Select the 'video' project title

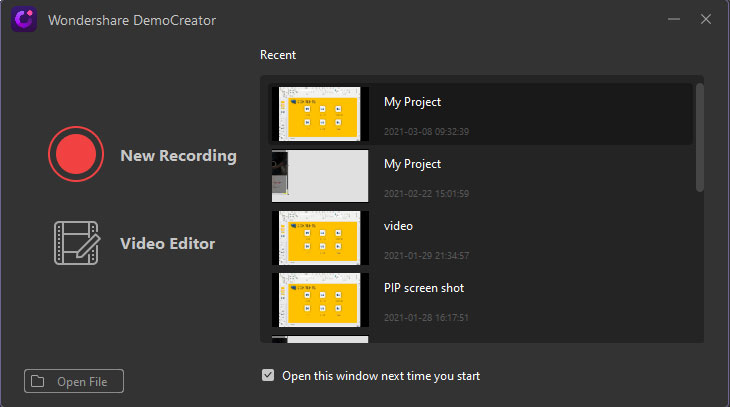pos(399,226)
